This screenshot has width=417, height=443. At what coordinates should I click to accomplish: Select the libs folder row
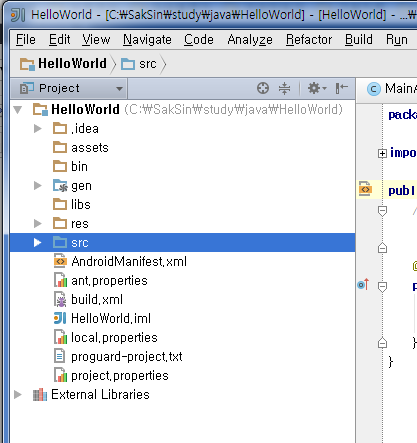[x=182, y=204]
